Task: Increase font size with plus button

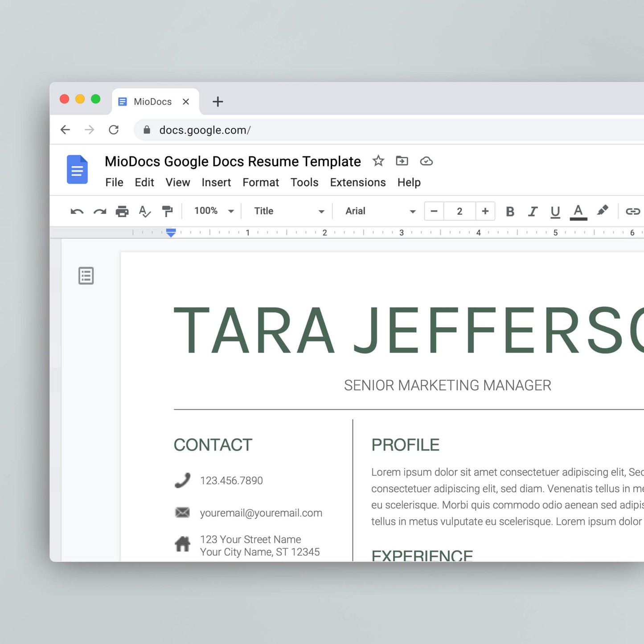Action: tap(485, 211)
